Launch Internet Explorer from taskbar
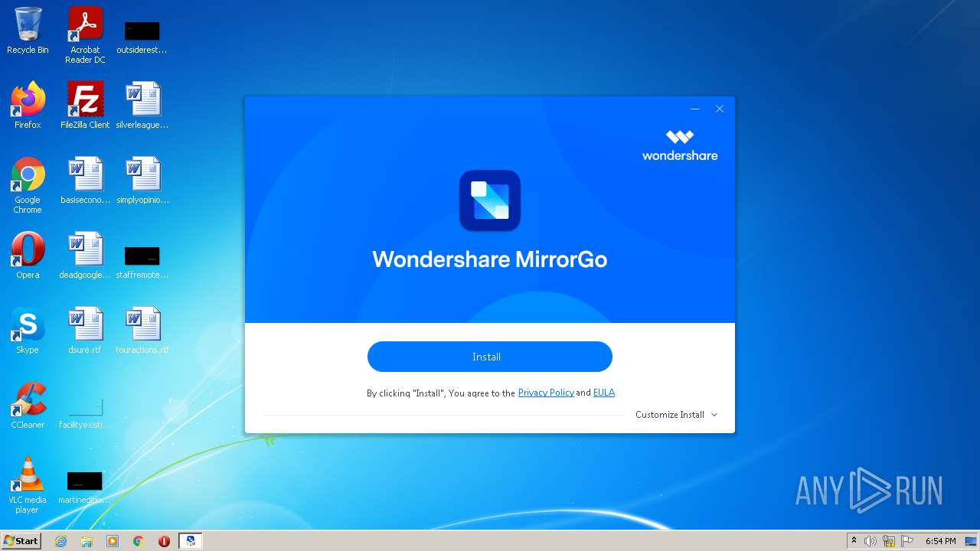The image size is (980, 551). click(60, 541)
